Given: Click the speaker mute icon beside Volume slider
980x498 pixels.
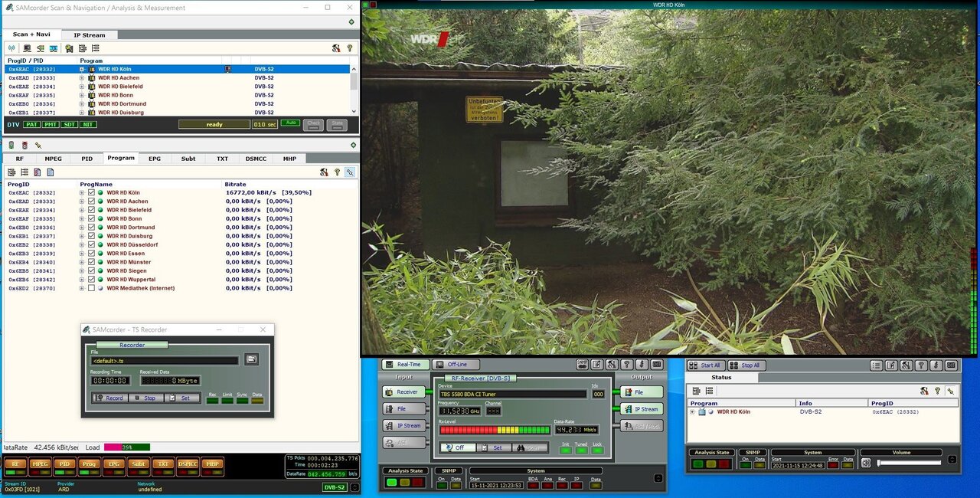Looking at the screenshot, I should click(x=867, y=462).
